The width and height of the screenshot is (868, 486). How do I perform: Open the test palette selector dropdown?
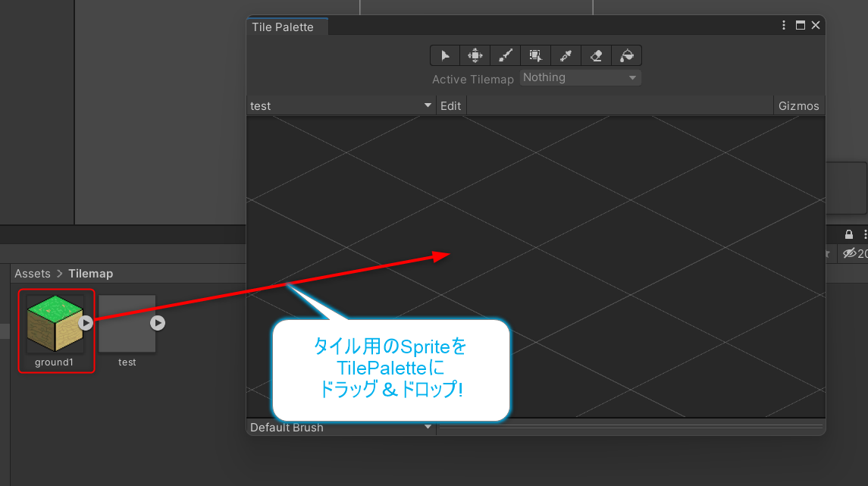pyautogui.click(x=341, y=105)
